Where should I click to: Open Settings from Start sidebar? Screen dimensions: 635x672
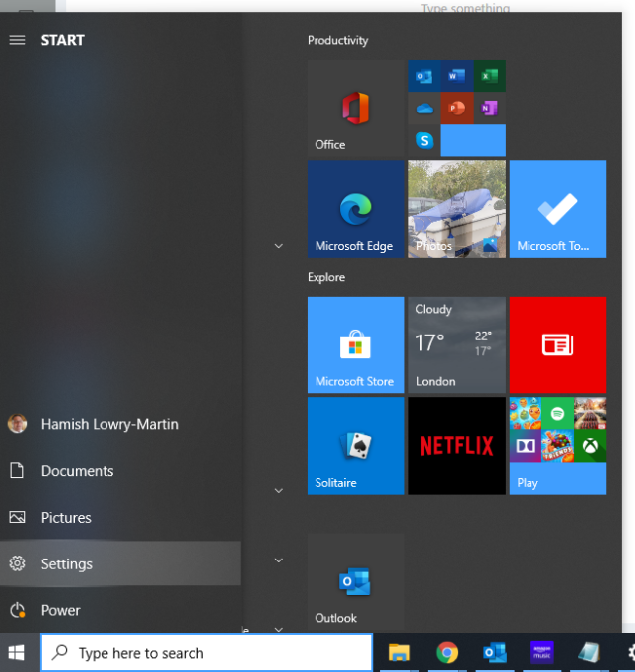point(120,563)
